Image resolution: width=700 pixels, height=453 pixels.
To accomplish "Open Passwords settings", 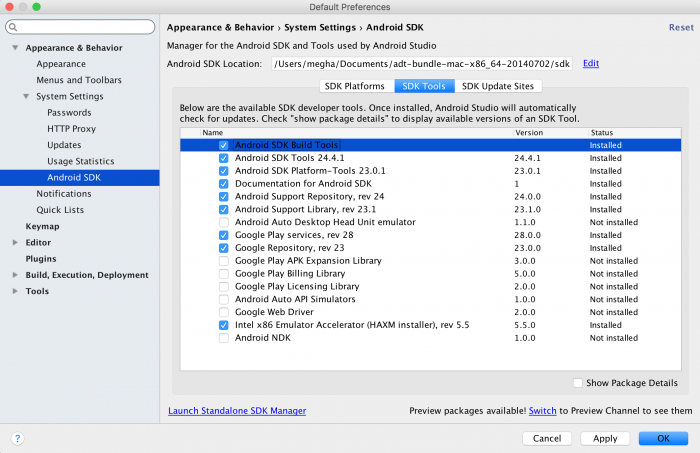I will 69,112.
